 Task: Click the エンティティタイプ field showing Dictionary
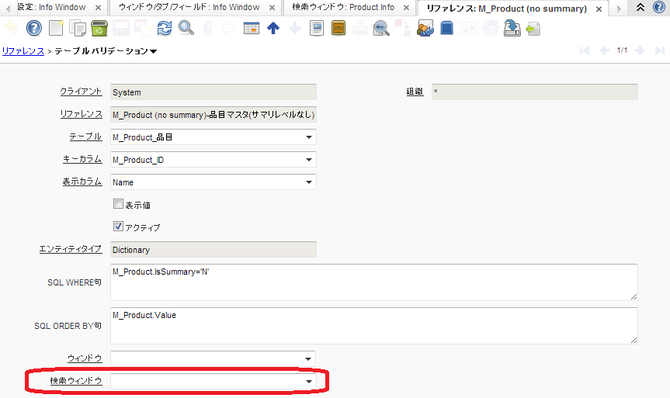(213, 250)
